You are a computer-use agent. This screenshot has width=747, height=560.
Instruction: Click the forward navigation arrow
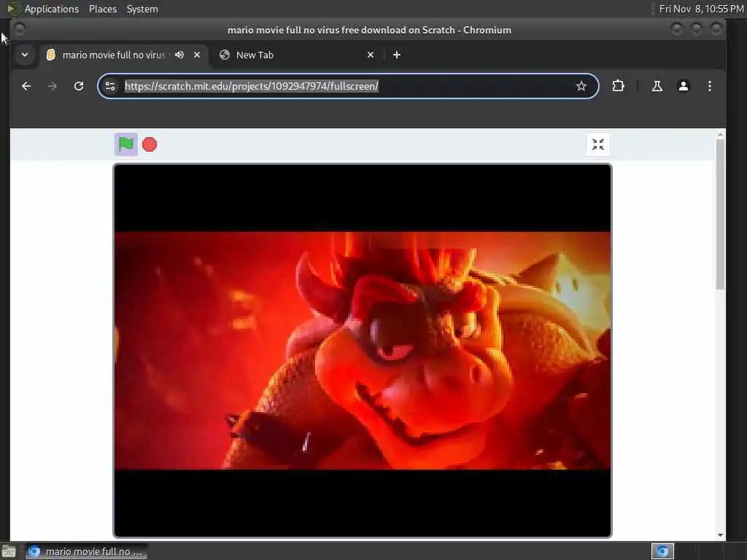(x=53, y=86)
